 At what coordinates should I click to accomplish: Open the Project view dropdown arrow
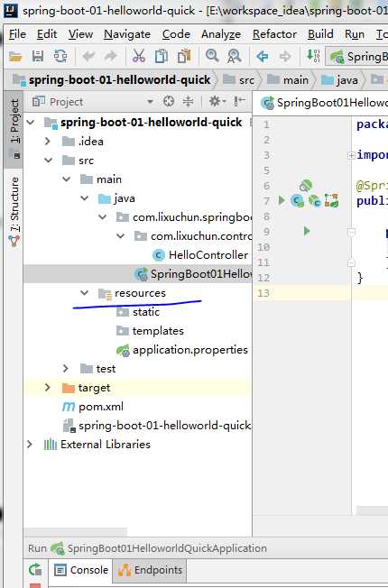click(150, 102)
